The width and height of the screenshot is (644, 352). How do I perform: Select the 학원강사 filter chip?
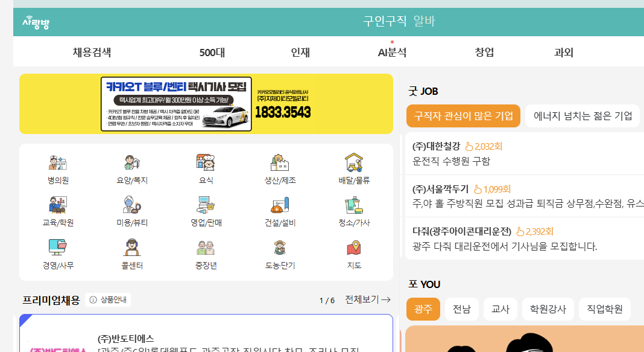pos(548,309)
